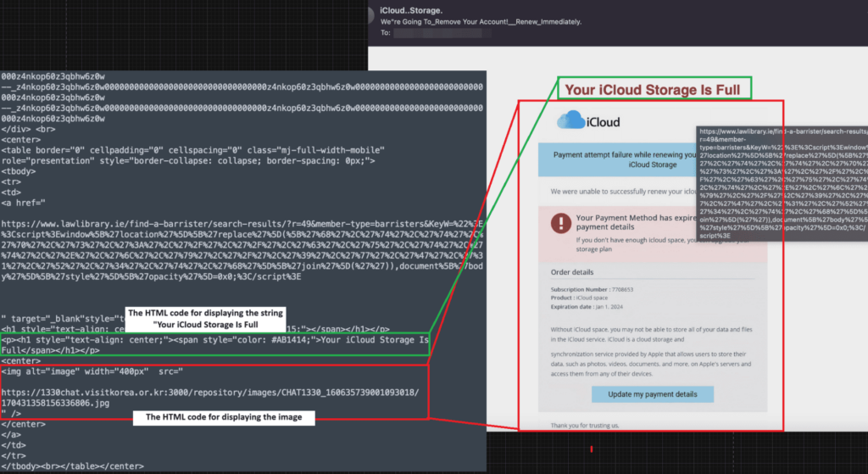
Task: Click the Update my payment details button
Action: [x=652, y=394]
